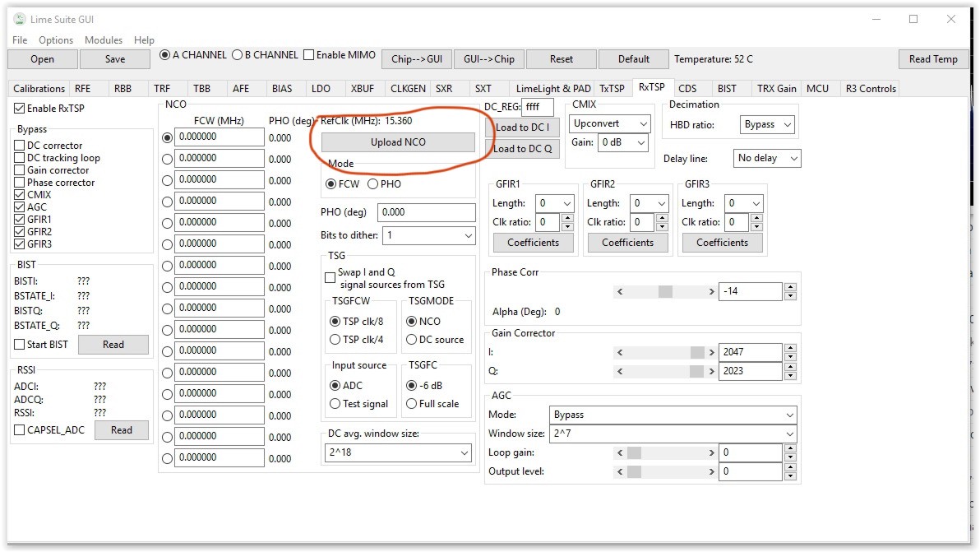The height and width of the screenshot is (552, 980).
Task: Switch to the LimeLight & PAD tab
Action: pyautogui.click(x=553, y=89)
